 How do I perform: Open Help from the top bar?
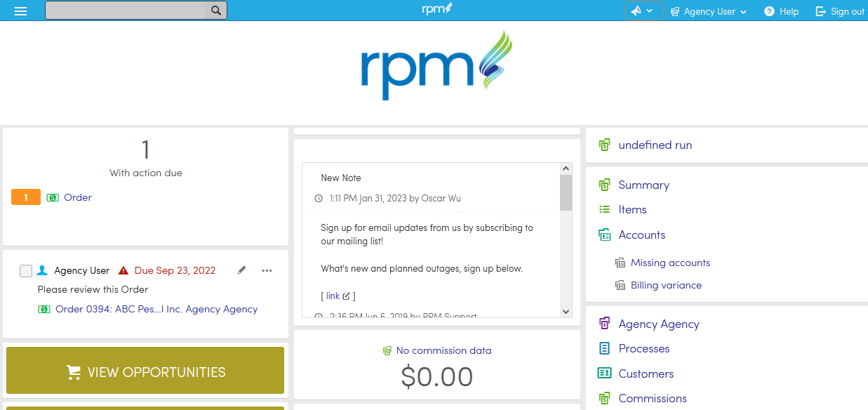tap(782, 11)
